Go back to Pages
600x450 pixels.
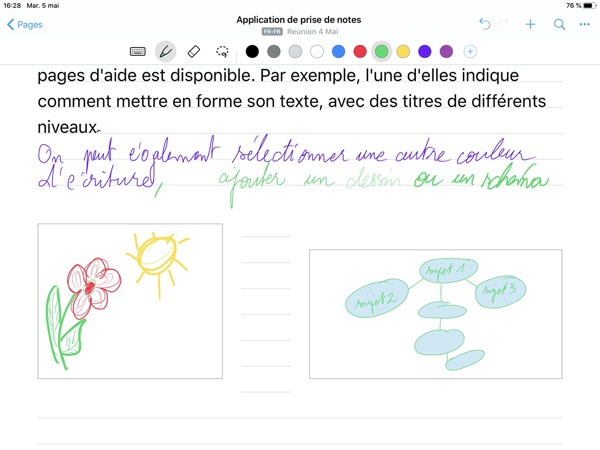pyautogui.click(x=24, y=24)
